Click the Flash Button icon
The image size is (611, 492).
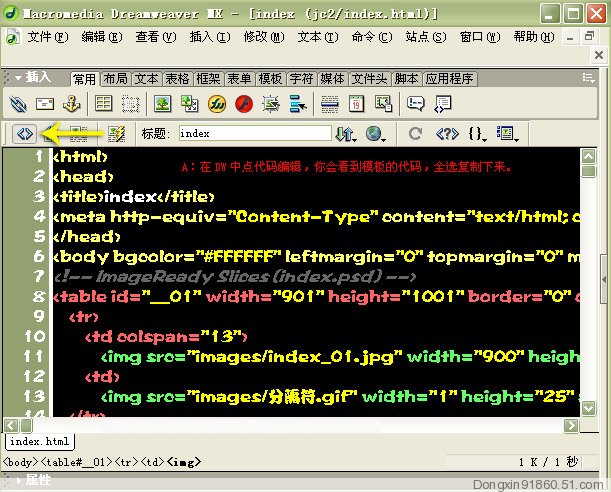pyautogui.click(x=271, y=104)
